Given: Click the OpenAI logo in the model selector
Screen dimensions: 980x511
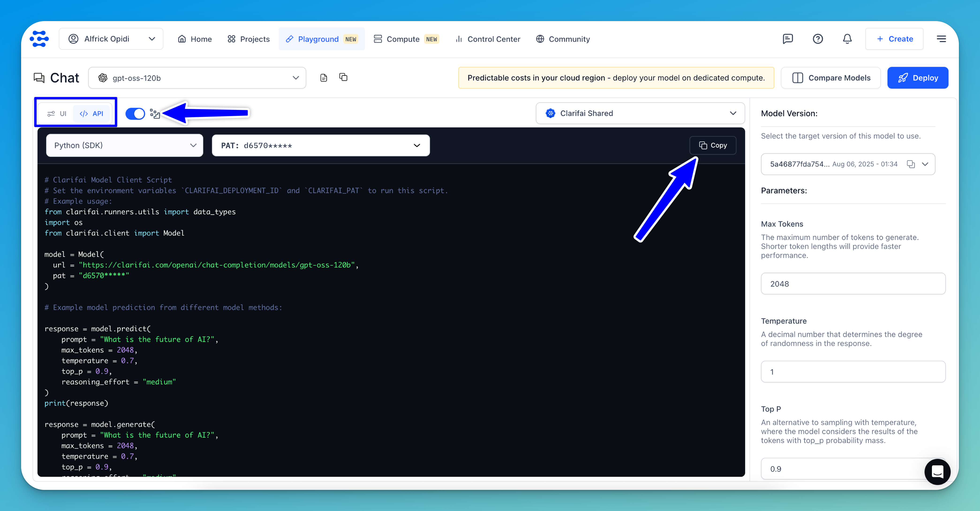Looking at the screenshot, I should click(103, 78).
